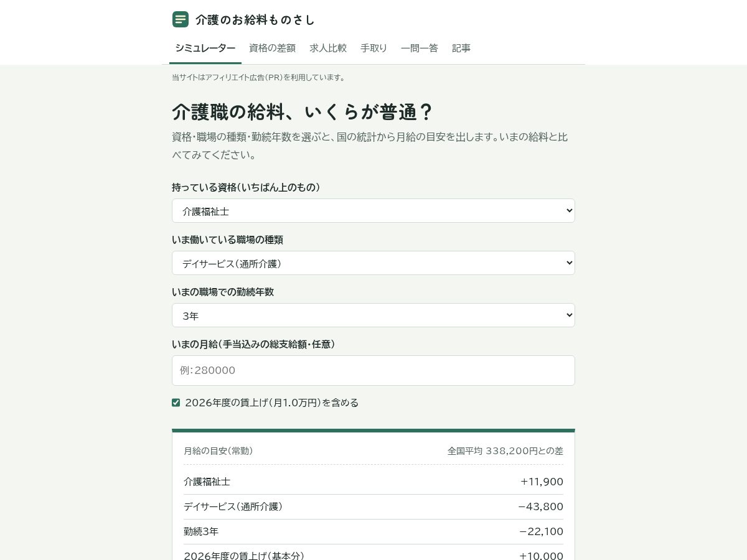This screenshot has height=560, width=747.
Task: Uncheck the 2026年度の賃上げ checkbox
Action: click(x=176, y=403)
